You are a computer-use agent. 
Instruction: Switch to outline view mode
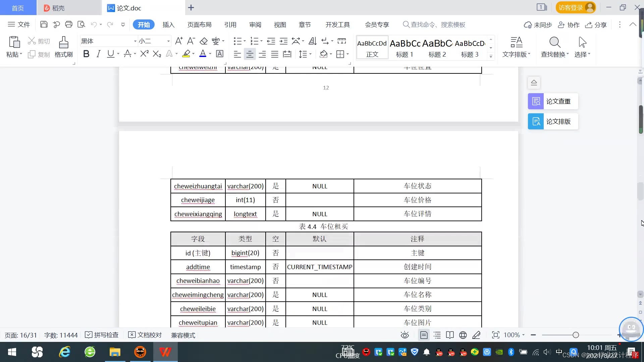pyautogui.click(x=437, y=335)
